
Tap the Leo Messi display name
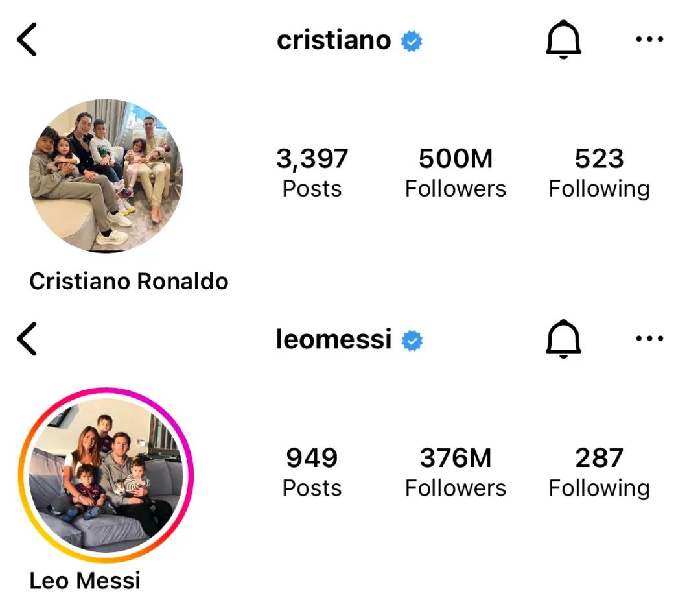pos(85,580)
